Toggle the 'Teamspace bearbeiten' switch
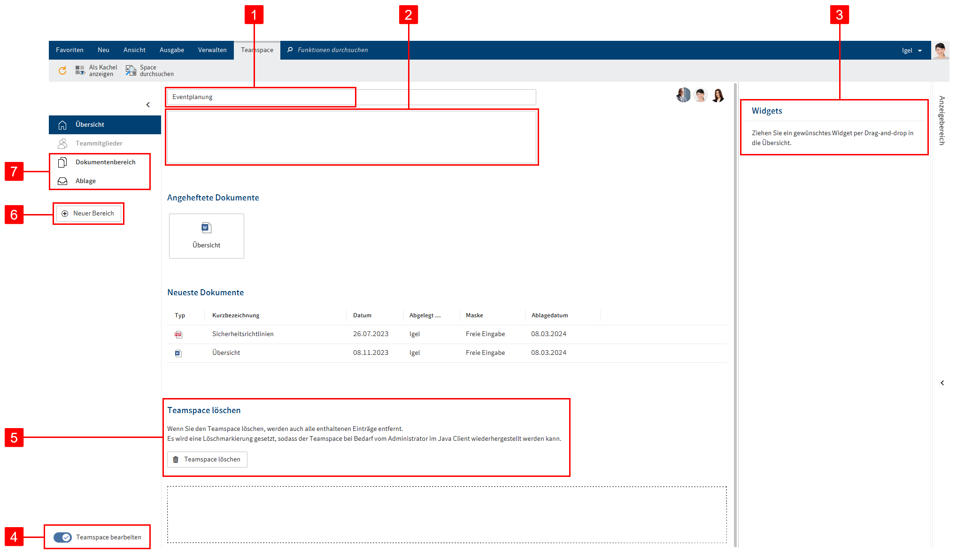 pyautogui.click(x=62, y=537)
